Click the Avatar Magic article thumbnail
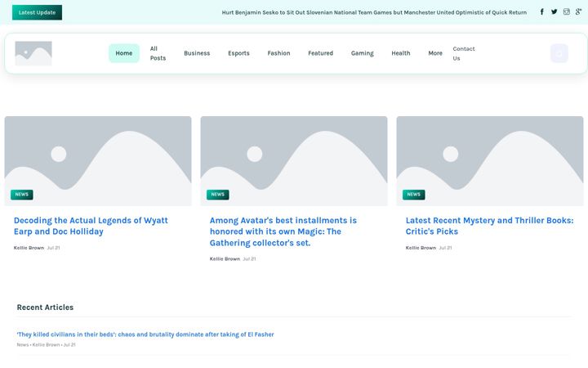Screen dimensions: 588x368 click(294, 161)
